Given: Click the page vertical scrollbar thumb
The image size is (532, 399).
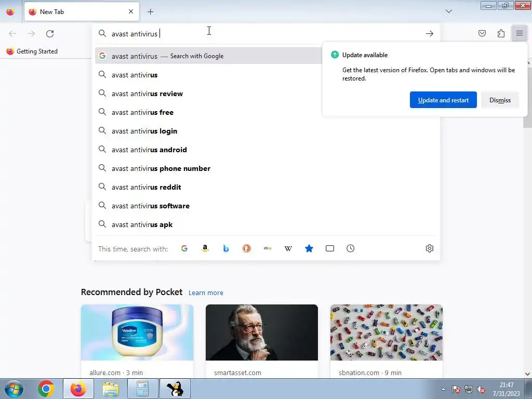Looking at the screenshot, I should pyautogui.click(x=527, y=97).
